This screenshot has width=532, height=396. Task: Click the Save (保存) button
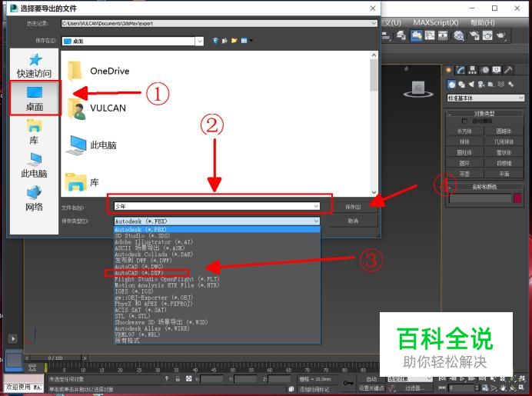pos(353,207)
